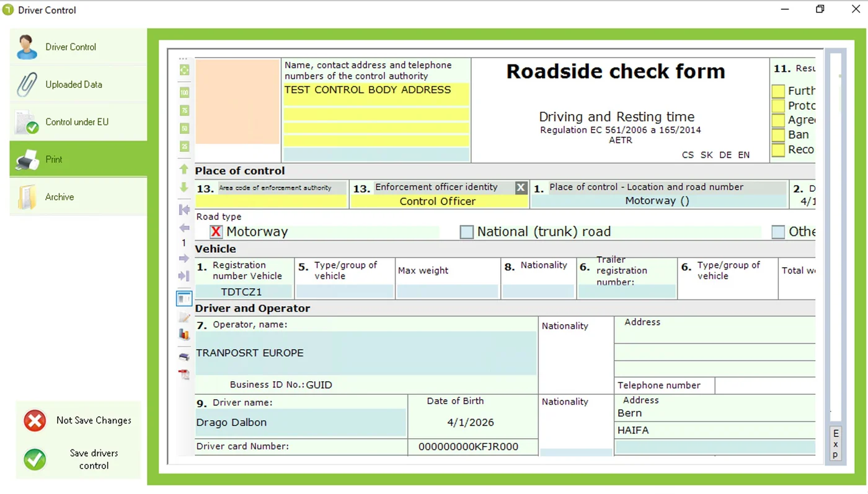Uncheck the Motorway road type checkbox
This screenshot has height=494, width=868.
[216, 231]
